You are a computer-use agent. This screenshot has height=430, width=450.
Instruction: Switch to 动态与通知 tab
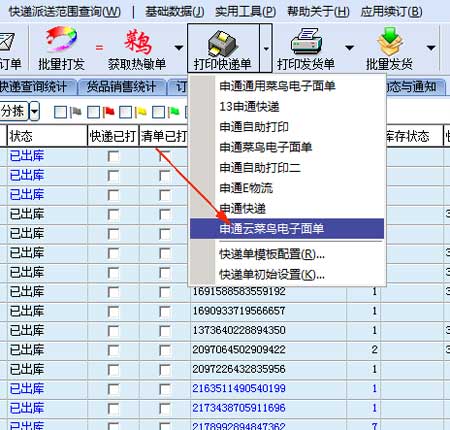point(415,87)
